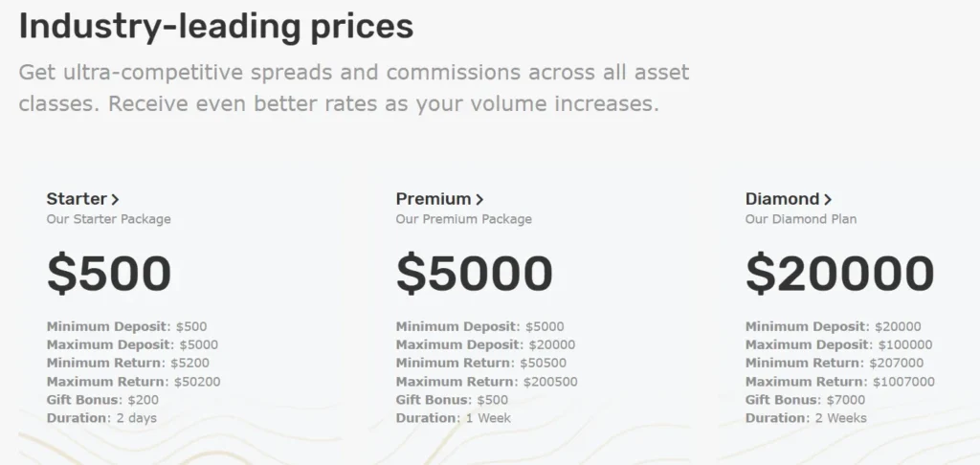Image resolution: width=980 pixels, height=465 pixels.
Task: Click the Diamond Duration 2 Weeks line
Action: pos(806,418)
